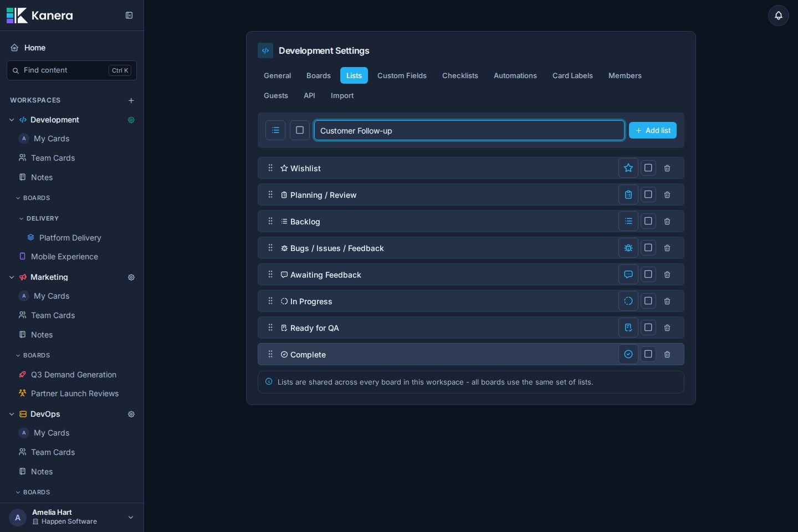Delete the Awaiting Feedback list
This screenshot has width=798, height=532.
667,274
